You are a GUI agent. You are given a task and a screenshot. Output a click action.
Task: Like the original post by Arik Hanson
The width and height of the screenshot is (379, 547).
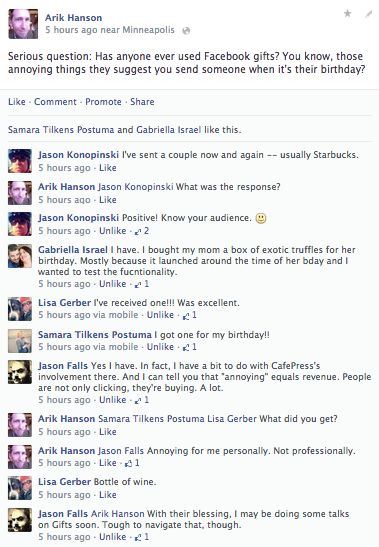[x=17, y=102]
